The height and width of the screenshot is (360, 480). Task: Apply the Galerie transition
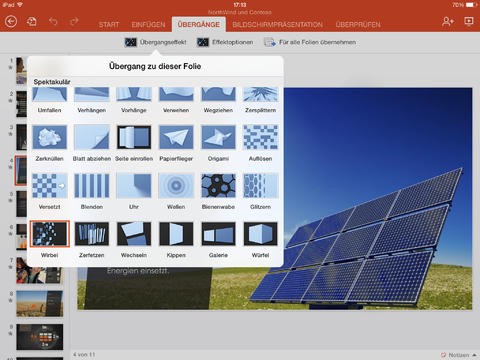[x=218, y=239]
